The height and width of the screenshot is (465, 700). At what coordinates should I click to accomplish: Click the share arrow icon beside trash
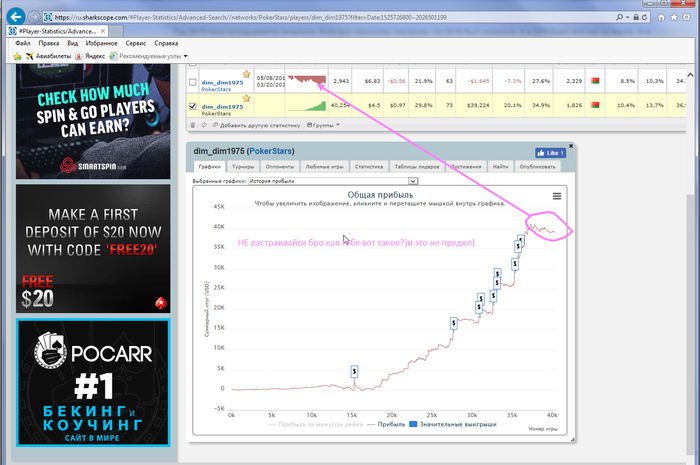[204, 125]
